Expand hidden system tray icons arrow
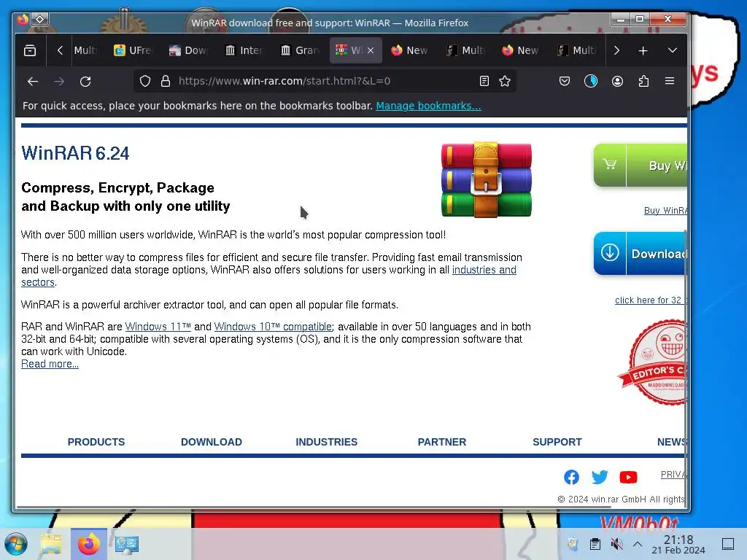Image resolution: width=747 pixels, height=560 pixels. pyautogui.click(x=638, y=544)
